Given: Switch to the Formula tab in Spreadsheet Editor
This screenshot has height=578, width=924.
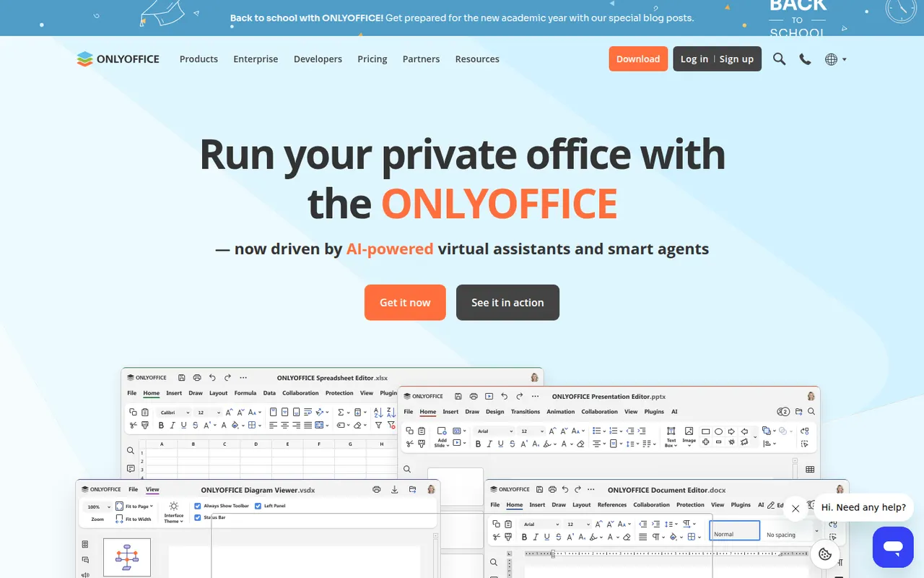Looking at the screenshot, I should (245, 393).
